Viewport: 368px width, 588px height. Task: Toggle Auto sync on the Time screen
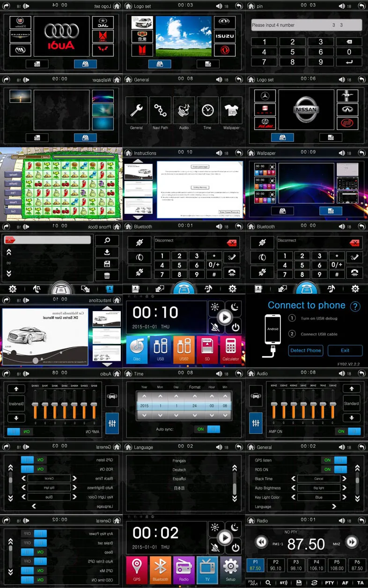pos(207,429)
